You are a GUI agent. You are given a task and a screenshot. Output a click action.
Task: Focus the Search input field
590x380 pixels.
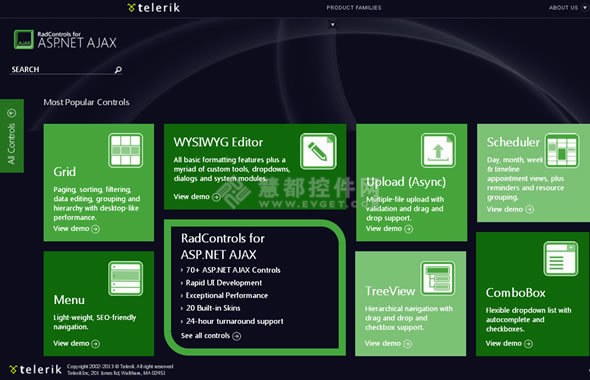click(66, 70)
